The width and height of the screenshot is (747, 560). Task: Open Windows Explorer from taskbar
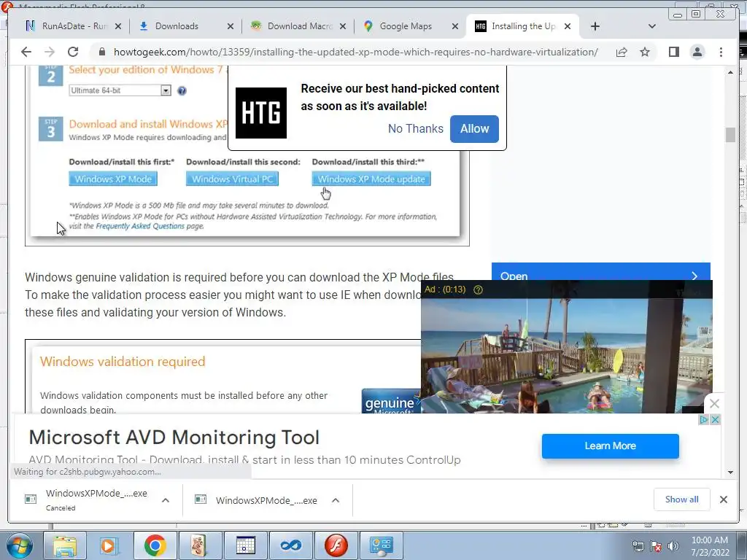65,545
